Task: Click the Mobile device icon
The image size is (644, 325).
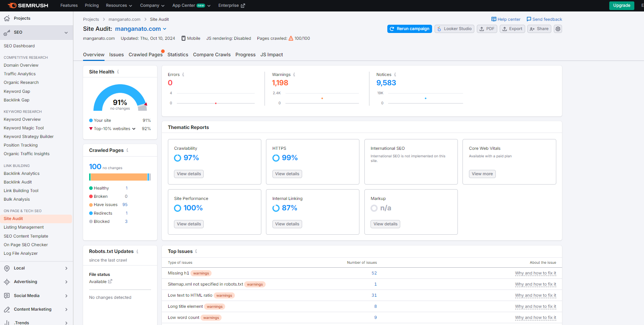Action: 184,38
